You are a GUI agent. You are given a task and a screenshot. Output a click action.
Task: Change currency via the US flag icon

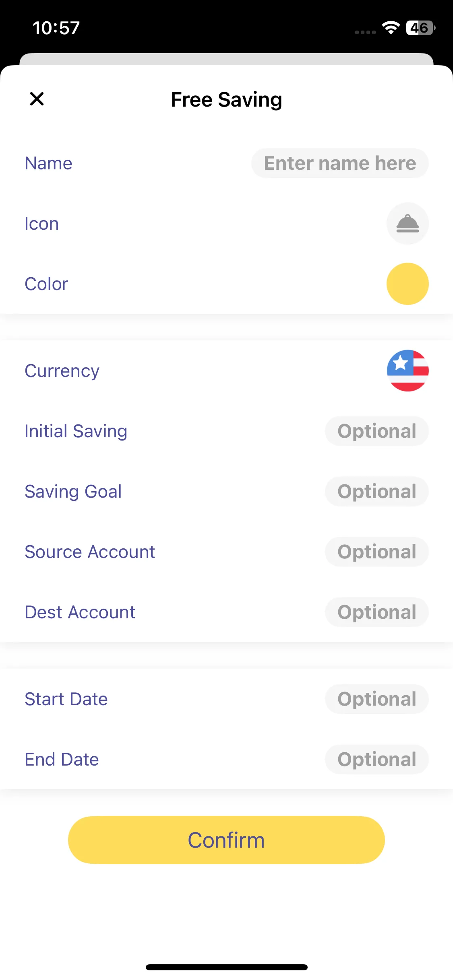click(407, 371)
